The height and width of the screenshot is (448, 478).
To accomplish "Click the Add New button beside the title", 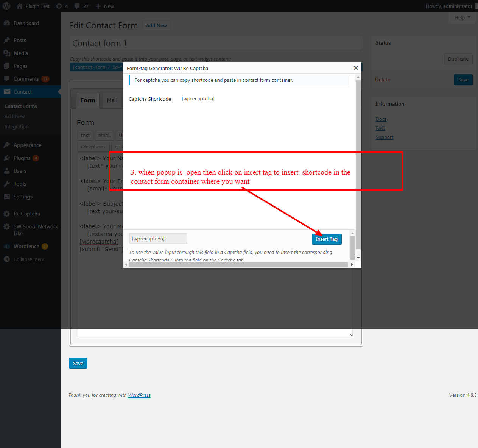I will (156, 25).
